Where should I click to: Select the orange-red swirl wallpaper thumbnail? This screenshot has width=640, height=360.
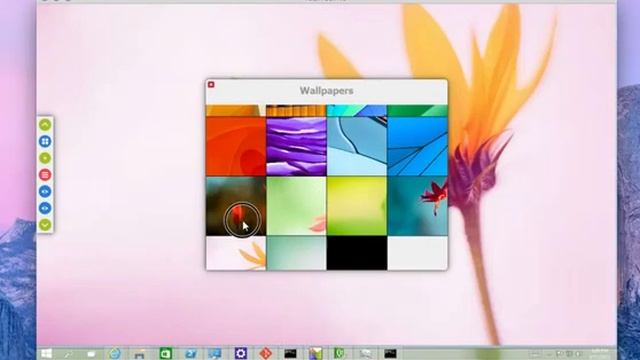click(236, 147)
